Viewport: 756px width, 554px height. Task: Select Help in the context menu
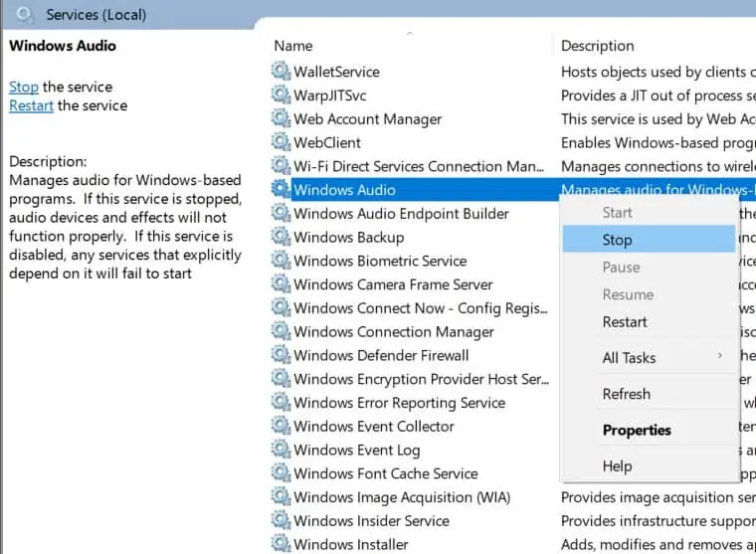coord(649,465)
